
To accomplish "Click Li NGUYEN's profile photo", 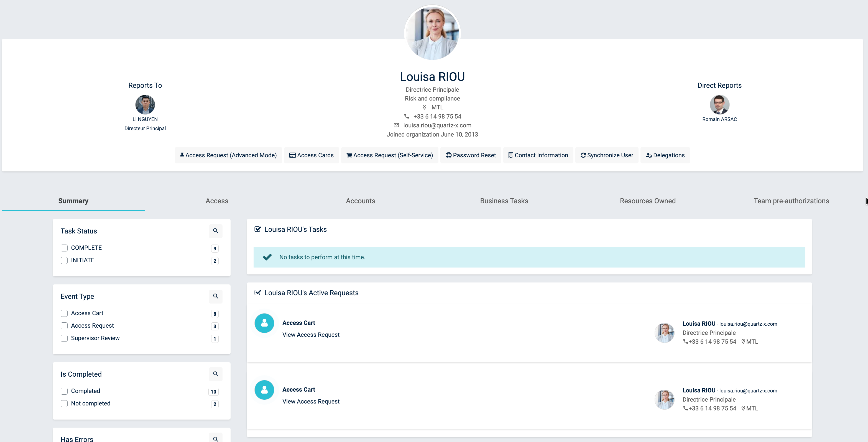I will pyautogui.click(x=145, y=105).
